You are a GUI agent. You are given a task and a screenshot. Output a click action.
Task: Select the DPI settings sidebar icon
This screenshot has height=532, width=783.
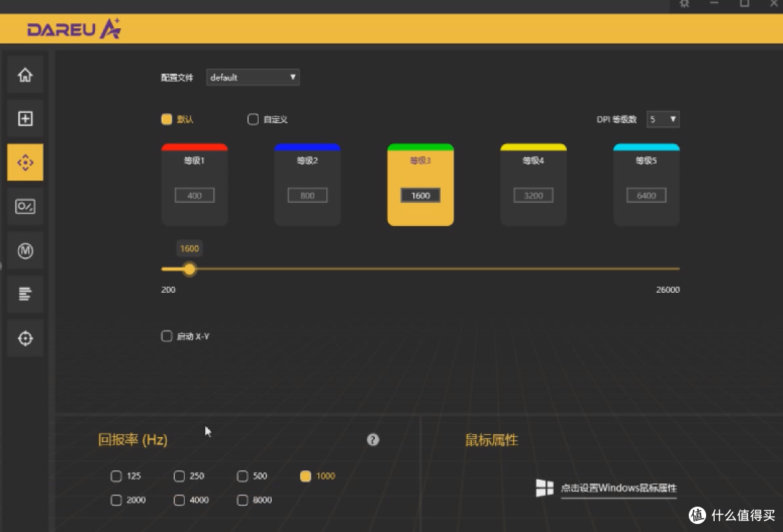25,162
